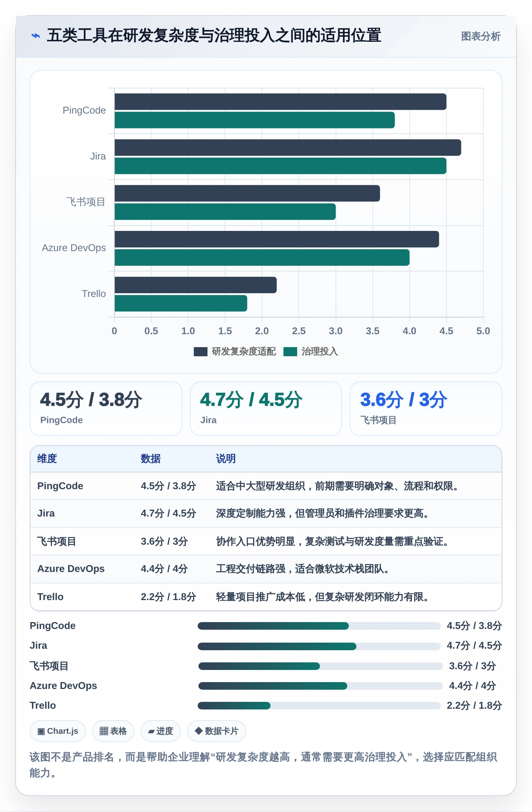Viewport: 532px width, 812px height.
Task: Click the Jira progress bar
Action: (x=319, y=646)
